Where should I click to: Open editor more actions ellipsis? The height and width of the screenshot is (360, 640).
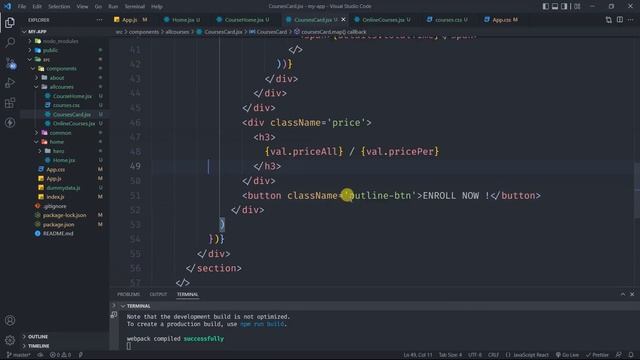pos(631,20)
